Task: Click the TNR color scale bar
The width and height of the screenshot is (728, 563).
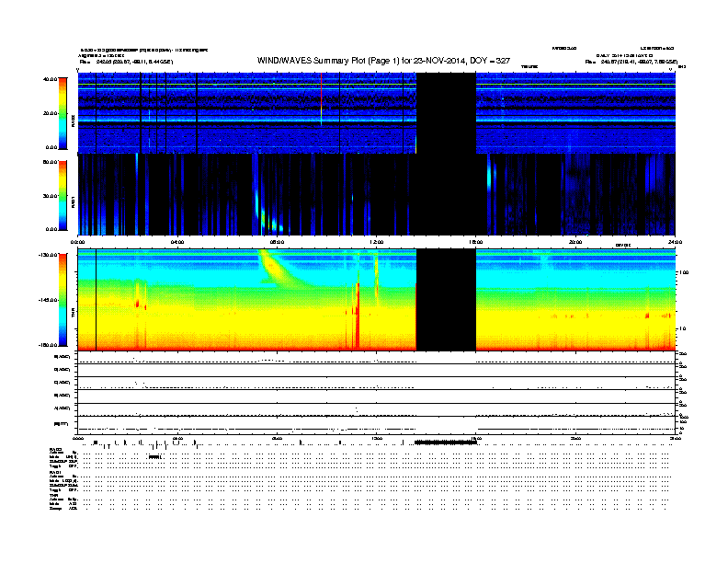Action: pos(63,300)
